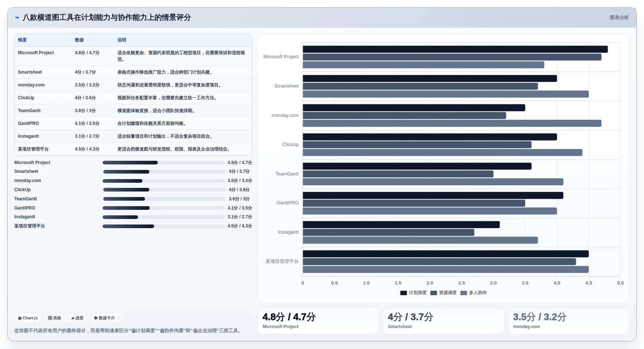Toggle the 资源调度 legend swatch
The image size is (644, 349).
[x=434, y=293]
